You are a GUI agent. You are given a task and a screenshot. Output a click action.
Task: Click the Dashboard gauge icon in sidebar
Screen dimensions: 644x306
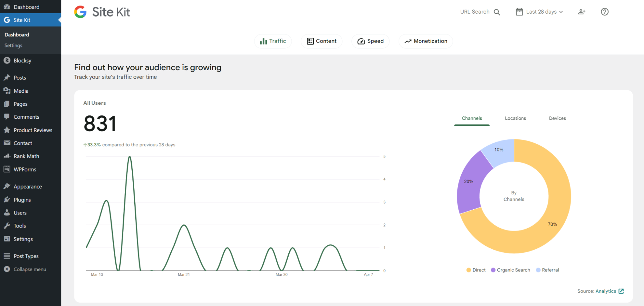pyautogui.click(x=7, y=7)
